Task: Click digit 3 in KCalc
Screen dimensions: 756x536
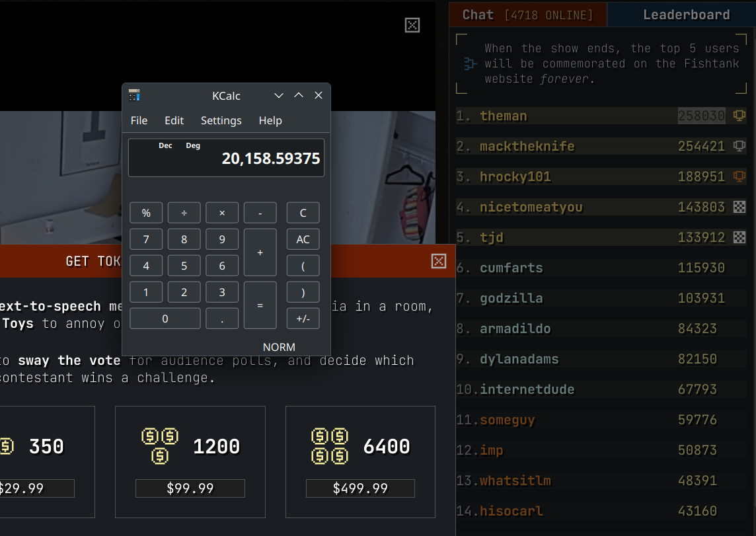Action: (x=222, y=293)
